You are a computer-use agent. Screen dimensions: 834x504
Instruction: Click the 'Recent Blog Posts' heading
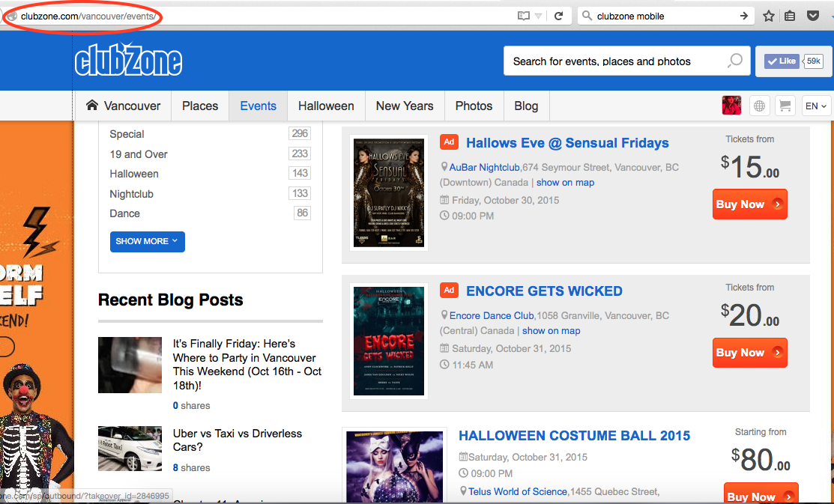171,300
